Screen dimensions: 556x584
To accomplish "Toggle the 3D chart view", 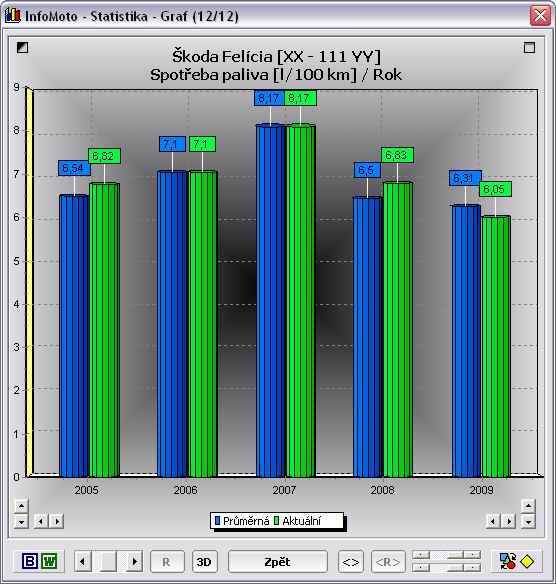I will click(x=204, y=562).
